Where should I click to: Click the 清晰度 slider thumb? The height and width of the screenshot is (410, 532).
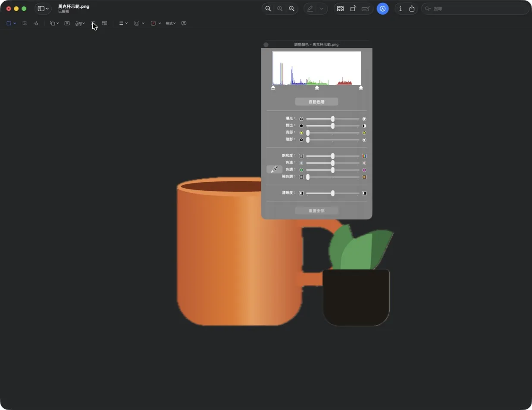point(333,193)
